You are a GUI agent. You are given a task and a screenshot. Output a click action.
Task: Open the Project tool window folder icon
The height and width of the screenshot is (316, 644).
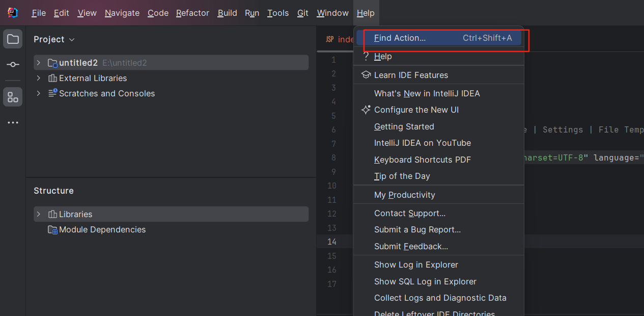13,39
